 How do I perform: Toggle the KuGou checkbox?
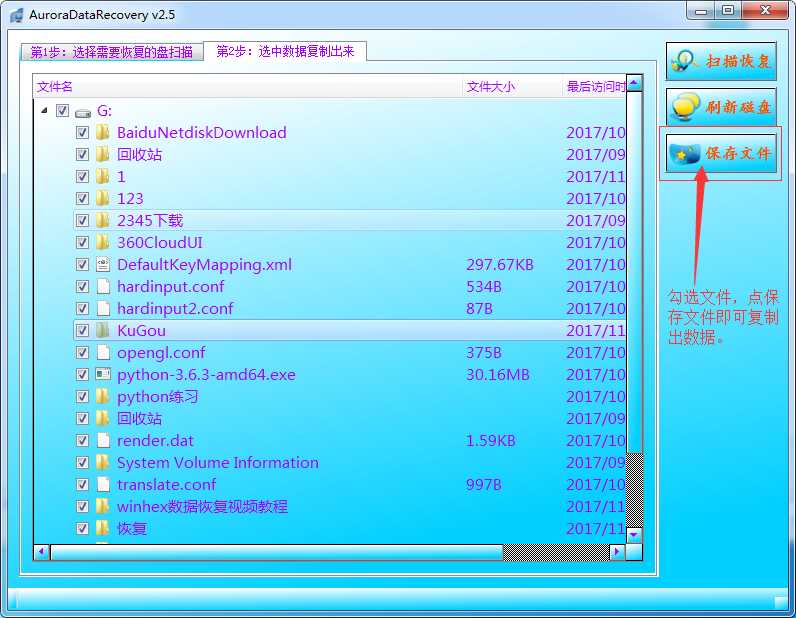click(x=82, y=331)
